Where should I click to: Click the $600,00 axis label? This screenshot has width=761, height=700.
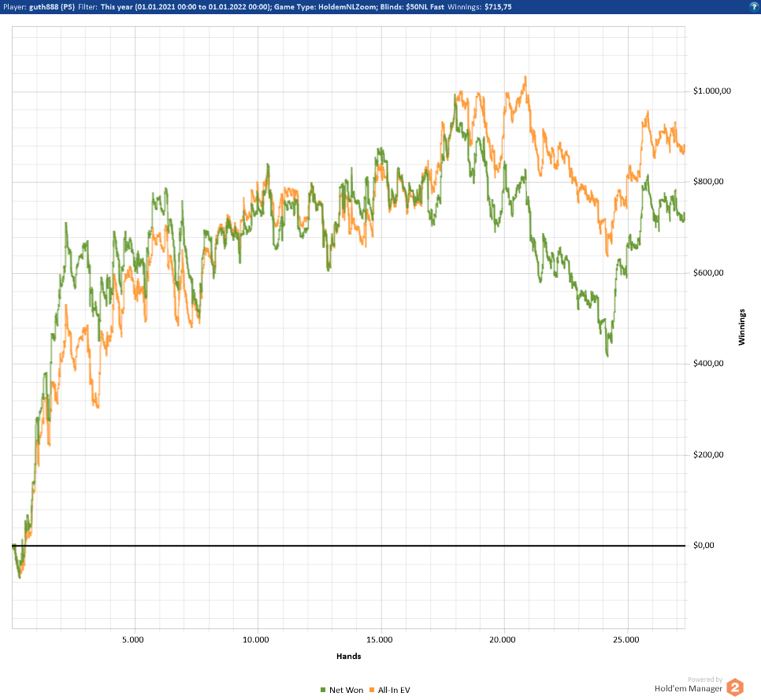708,272
